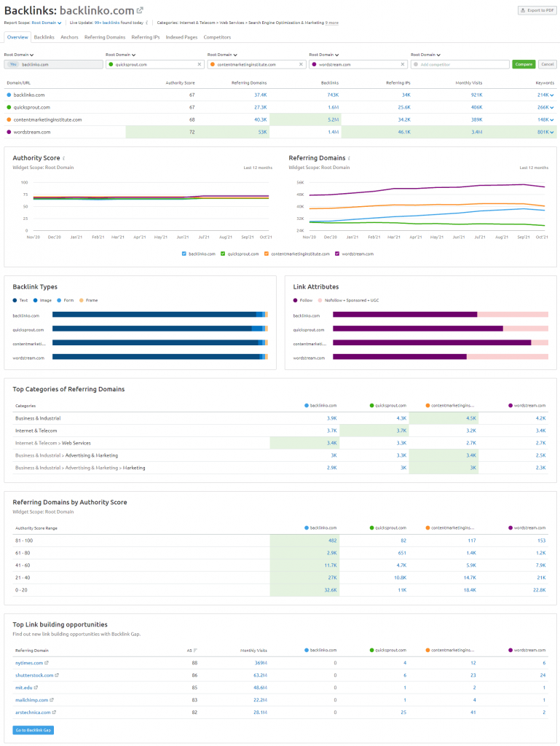Open the Referring IPs tab
560x746 pixels.
click(146, 37)
